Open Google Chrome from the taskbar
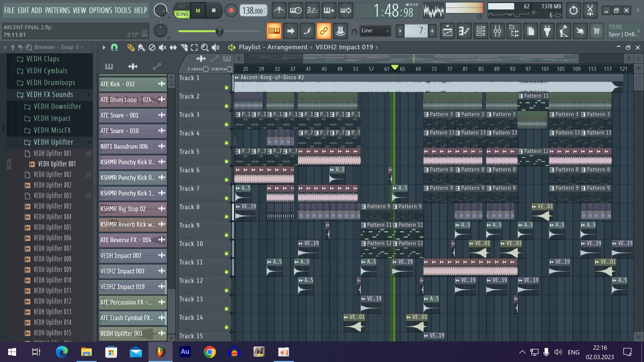 209,352
